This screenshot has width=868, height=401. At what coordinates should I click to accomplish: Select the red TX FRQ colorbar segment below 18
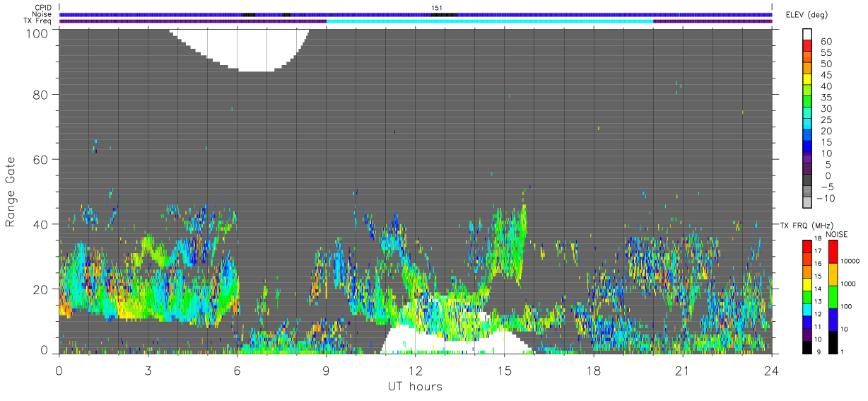[x=807, y=246]
